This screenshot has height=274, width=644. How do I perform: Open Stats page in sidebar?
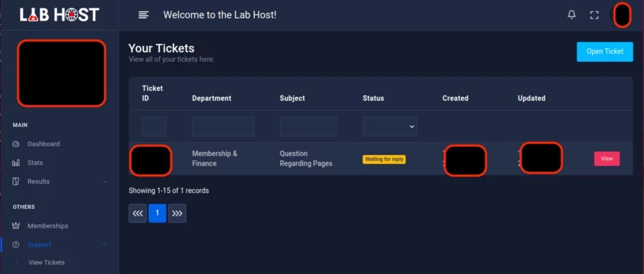click(35, 163)
